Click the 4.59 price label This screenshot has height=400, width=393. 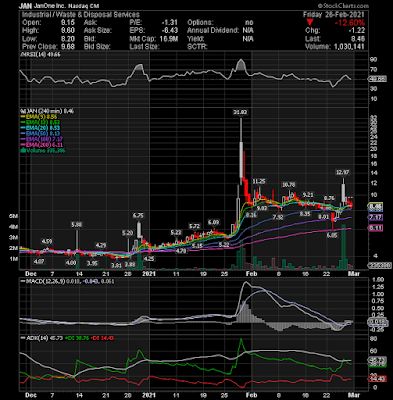coord(47,241)
